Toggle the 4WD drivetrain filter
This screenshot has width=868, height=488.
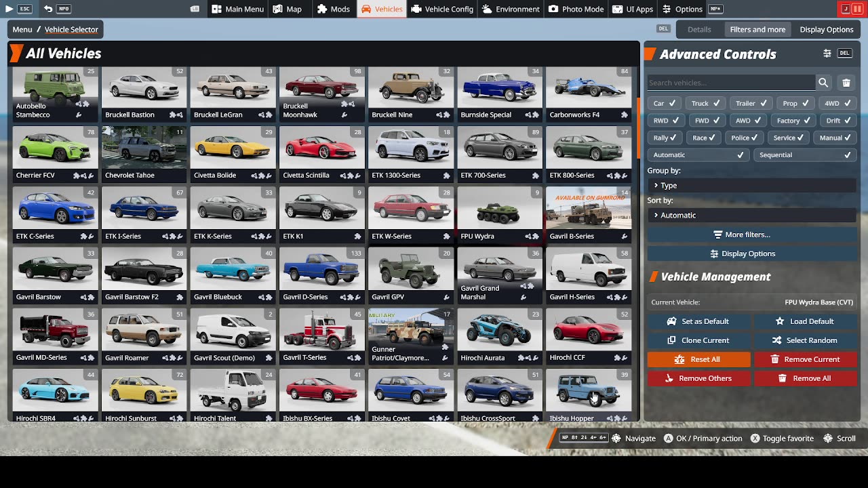click(836, 103)
